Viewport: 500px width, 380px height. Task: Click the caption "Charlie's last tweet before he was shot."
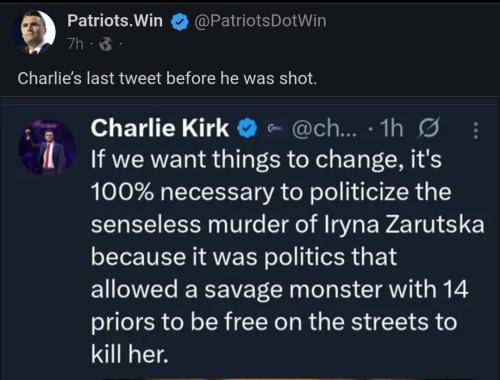click(x=167, y=79)
